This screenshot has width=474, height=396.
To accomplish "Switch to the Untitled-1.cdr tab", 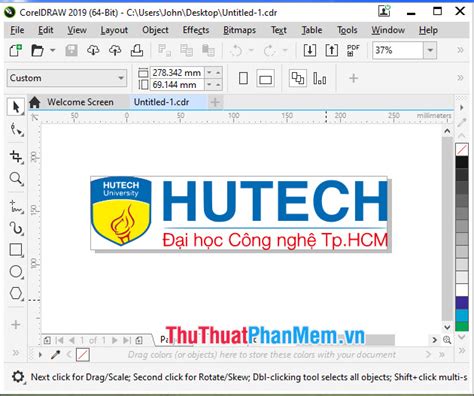I will pyautogui.click(x=161, y=102).
